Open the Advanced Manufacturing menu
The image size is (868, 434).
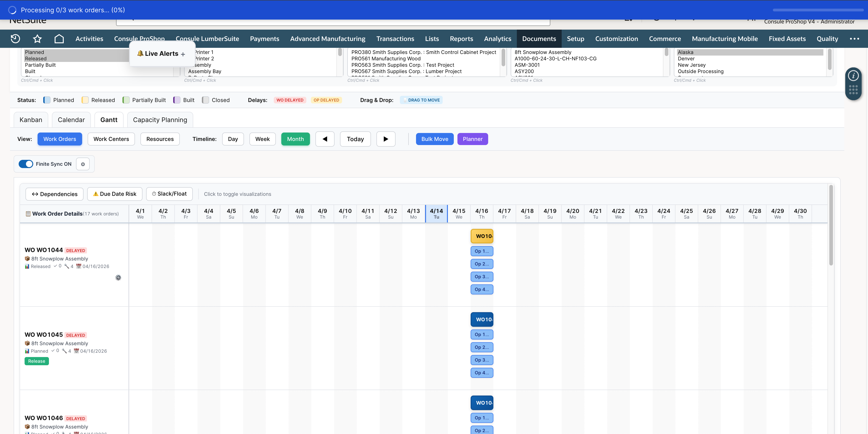(327, 39)
